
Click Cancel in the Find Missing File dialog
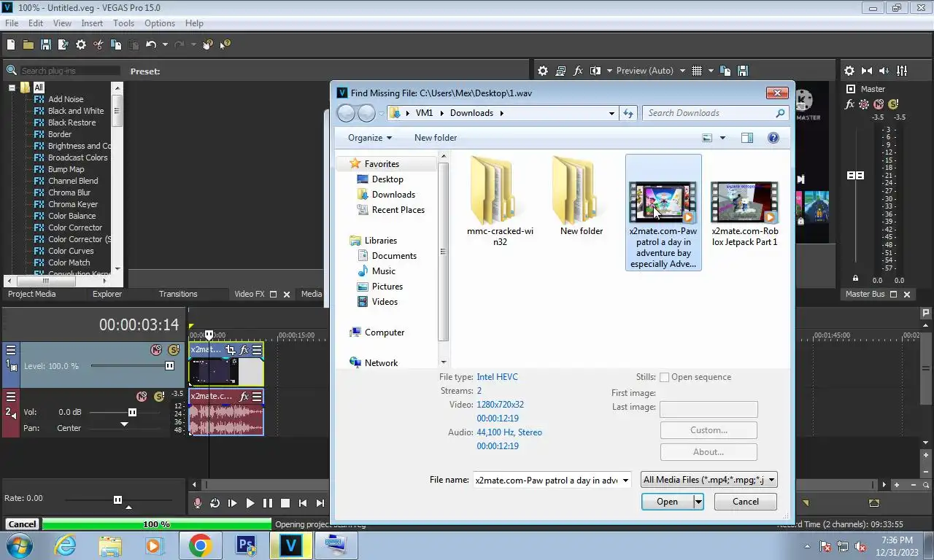click(745, 502)
